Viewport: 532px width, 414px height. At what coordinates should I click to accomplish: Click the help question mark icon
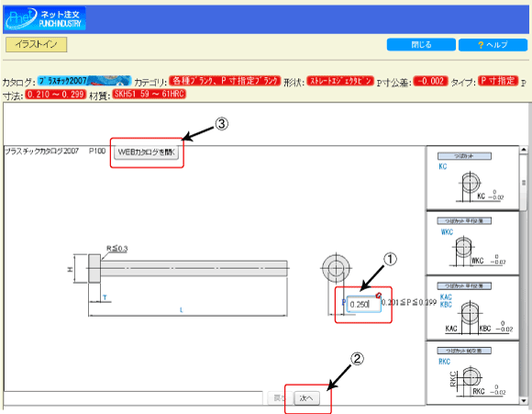[x=481, y=45]
